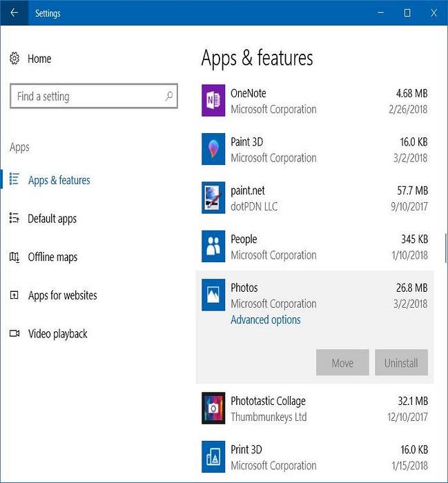The height and width of the screenshot is (483, 448).
Task: Select the People app icon
Action: pyautogui.click(x=213, y=247)
